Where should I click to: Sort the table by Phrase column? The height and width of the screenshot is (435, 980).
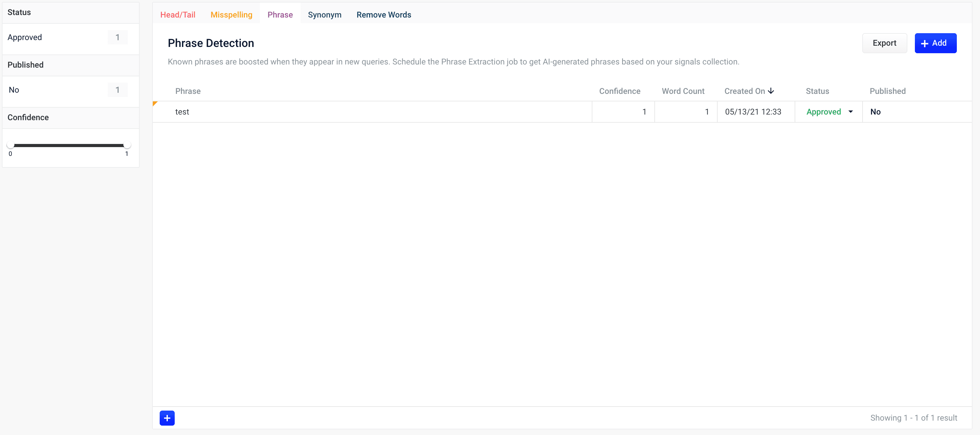point(188,91)
